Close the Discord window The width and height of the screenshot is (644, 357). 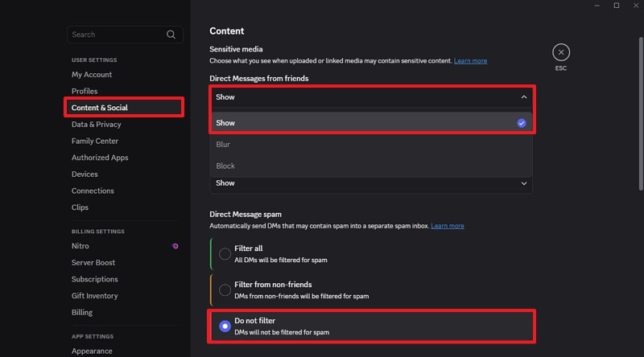coord(636,6)
